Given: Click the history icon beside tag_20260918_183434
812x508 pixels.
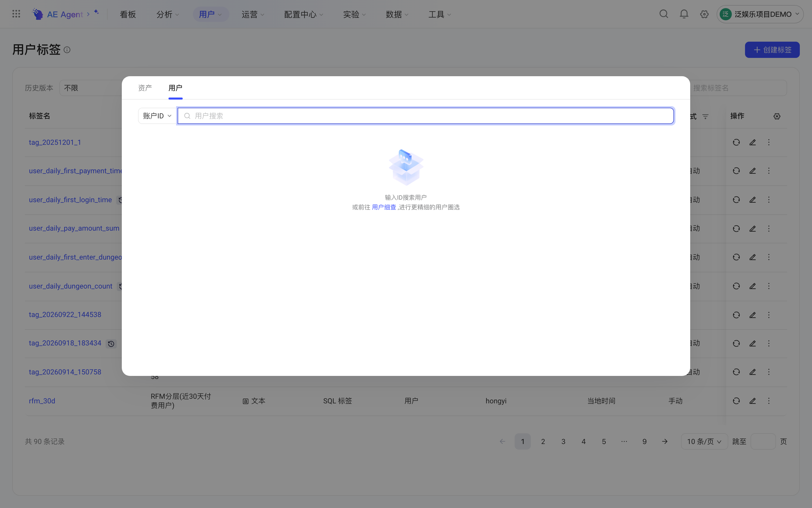Looking at the screenshot, I should coord(111,344).
